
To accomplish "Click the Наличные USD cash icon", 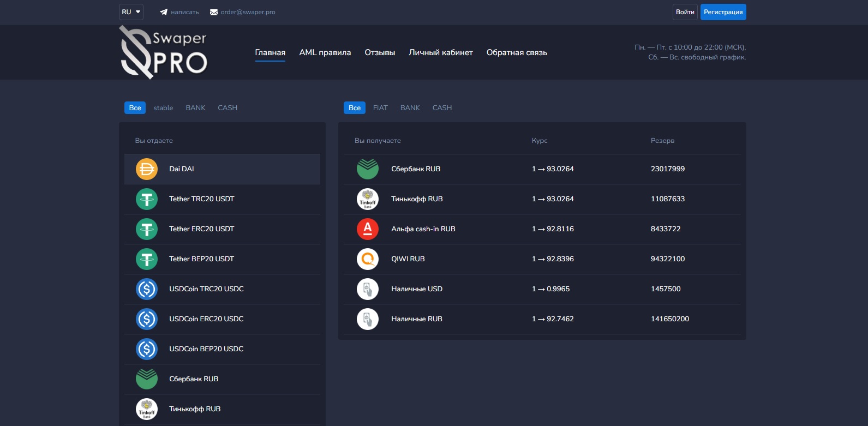I will point(368,289).
